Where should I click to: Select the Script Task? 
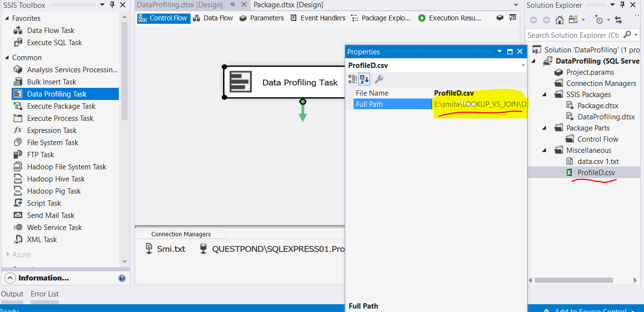click(x=44, y=203)
